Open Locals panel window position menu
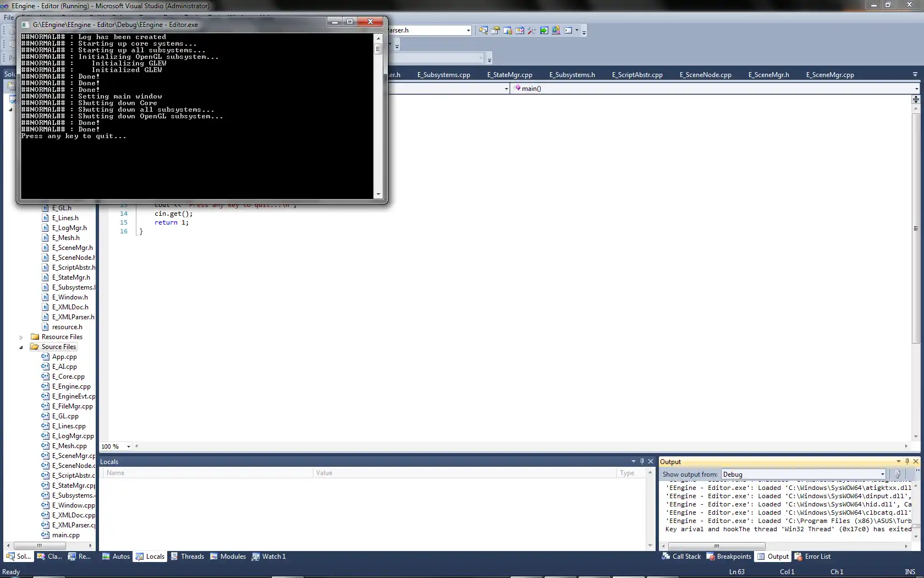 634,461
